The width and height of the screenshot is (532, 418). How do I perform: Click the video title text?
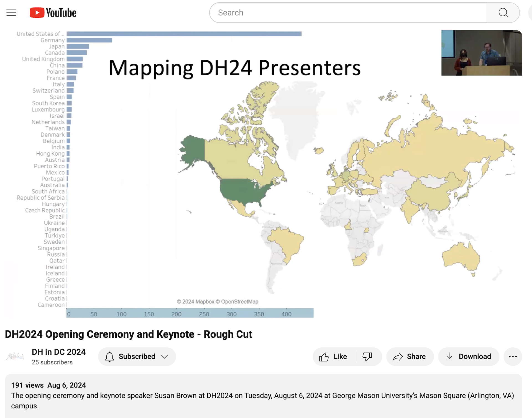pyautogui.click(x=129, y=334)
